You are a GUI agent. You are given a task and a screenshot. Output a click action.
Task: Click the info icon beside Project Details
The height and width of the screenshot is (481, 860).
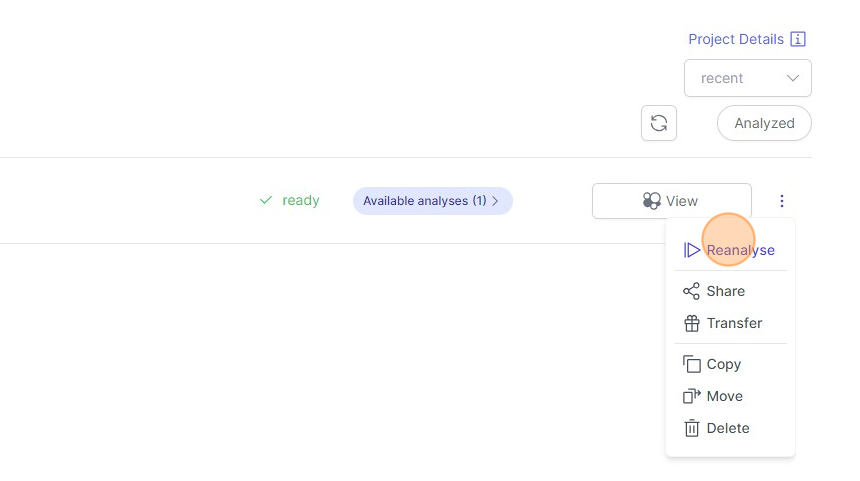(798, 39)
